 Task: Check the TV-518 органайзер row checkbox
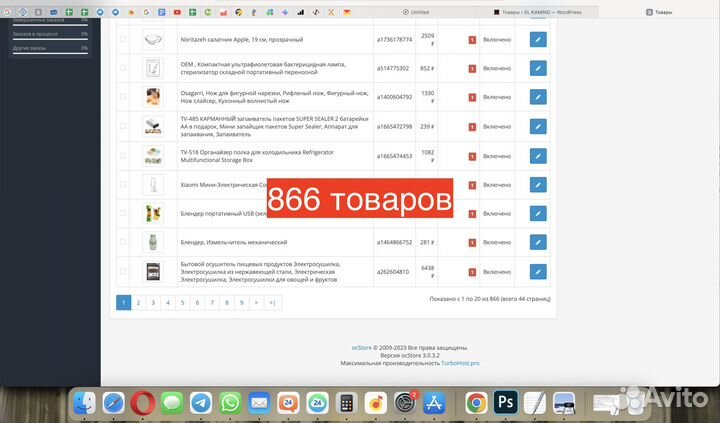coord(123,156)
